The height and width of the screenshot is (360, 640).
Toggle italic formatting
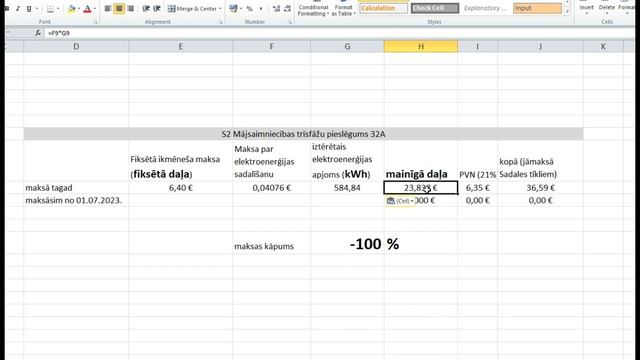tap(18, 9)
